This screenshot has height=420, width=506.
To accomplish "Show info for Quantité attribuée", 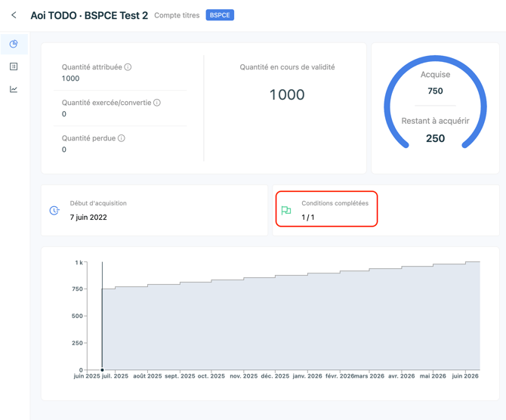I will click(128, 66).
